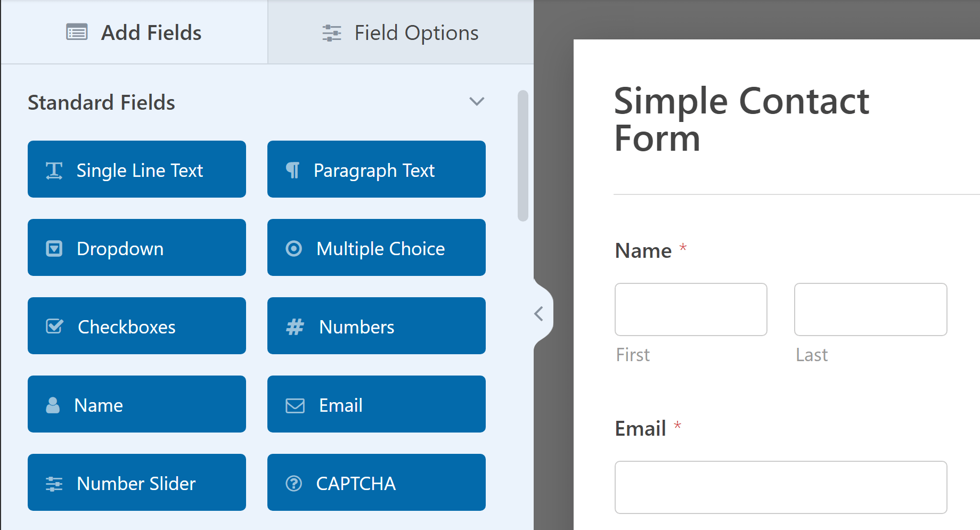
Task: Add a CAPTCHA field
Action: 376,483
